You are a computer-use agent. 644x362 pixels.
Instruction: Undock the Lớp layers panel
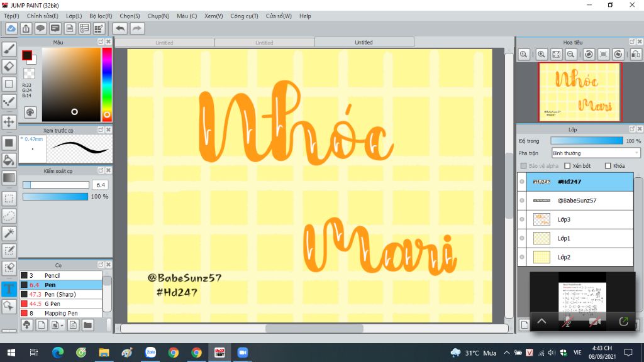click(632, 129)
